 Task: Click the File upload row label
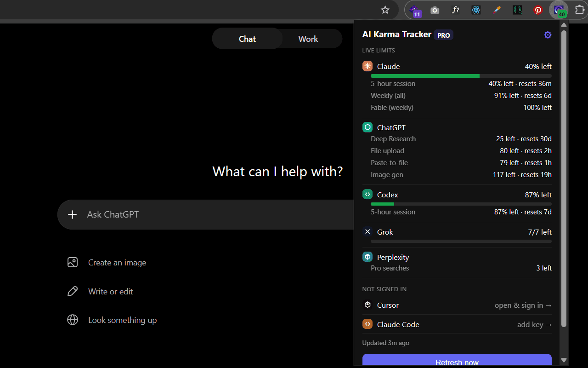coord(388,151)
